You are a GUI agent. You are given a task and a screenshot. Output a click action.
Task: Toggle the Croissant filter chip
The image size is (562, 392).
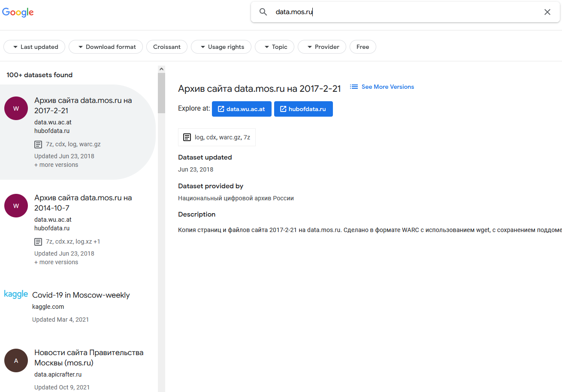(x=167, y=47)
